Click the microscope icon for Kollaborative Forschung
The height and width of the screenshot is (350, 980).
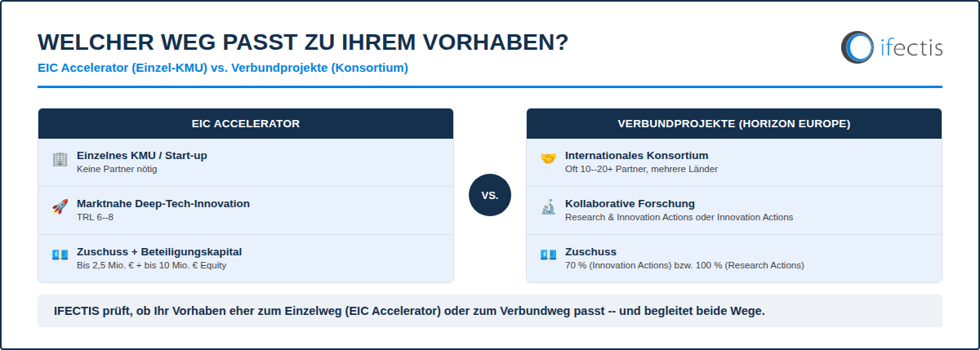click(548, 207)
